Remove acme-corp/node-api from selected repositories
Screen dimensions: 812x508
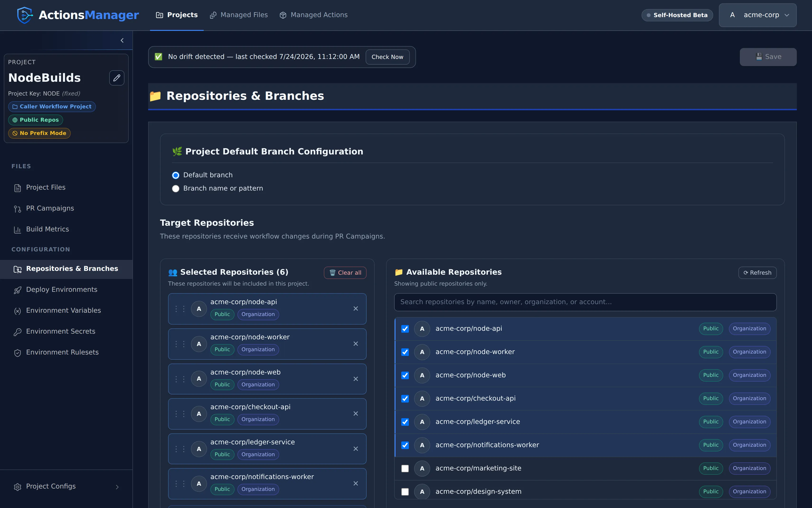coord(355,308)
